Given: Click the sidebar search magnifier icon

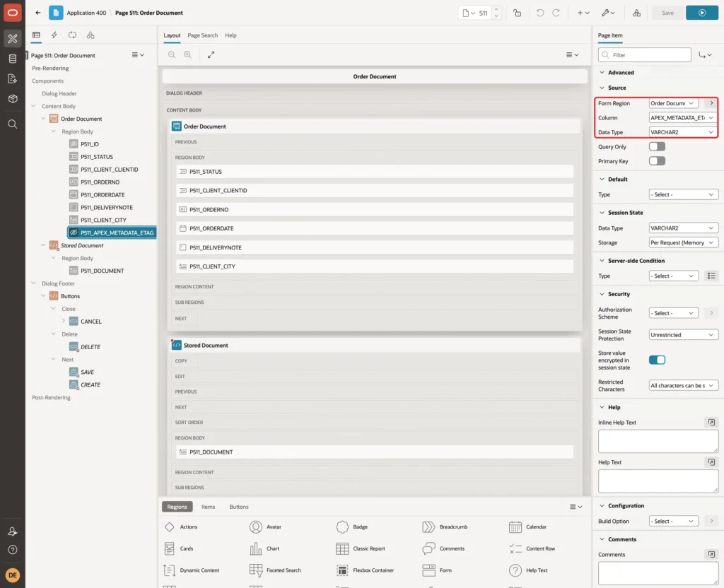Looking at the screenshot, I should (x=13, y=124).
